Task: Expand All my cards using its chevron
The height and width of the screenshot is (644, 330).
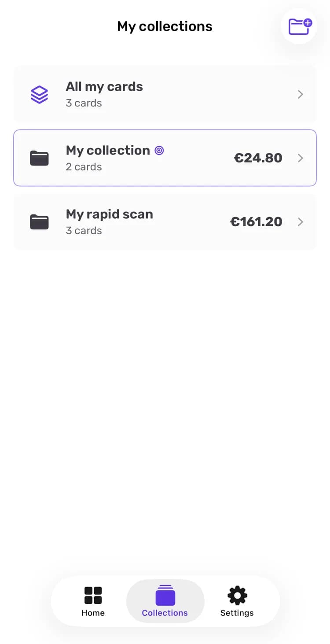Action: coord(301,94)
